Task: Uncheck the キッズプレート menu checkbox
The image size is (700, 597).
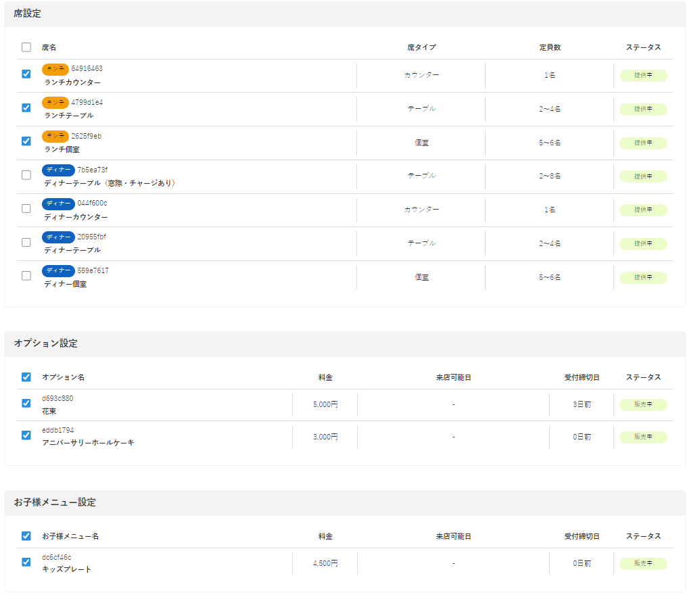Action: pyautogui.click(x=26, y=562)
